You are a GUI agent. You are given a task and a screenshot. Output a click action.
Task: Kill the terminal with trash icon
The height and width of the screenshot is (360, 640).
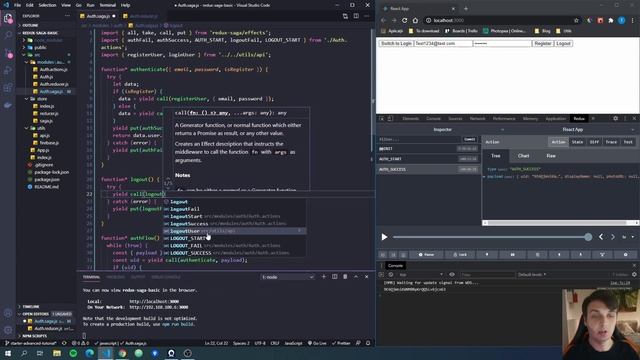coord(345,277)
